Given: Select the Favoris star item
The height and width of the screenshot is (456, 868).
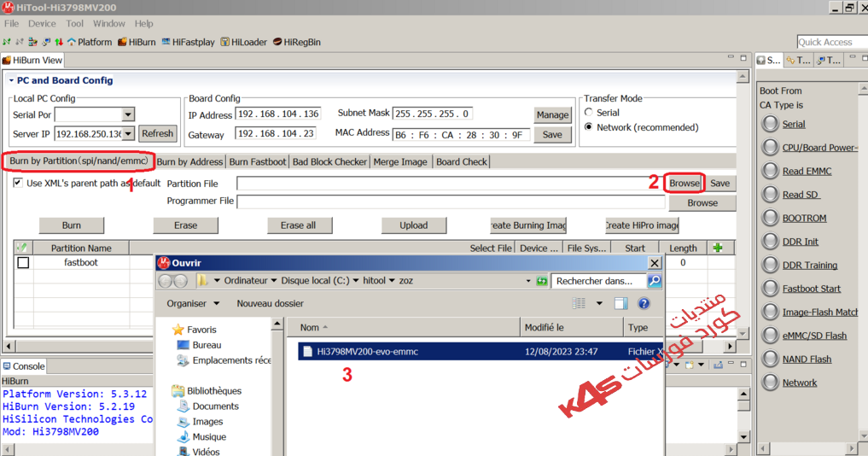Looking at the screenshot, I should click(x=195, y=330).
